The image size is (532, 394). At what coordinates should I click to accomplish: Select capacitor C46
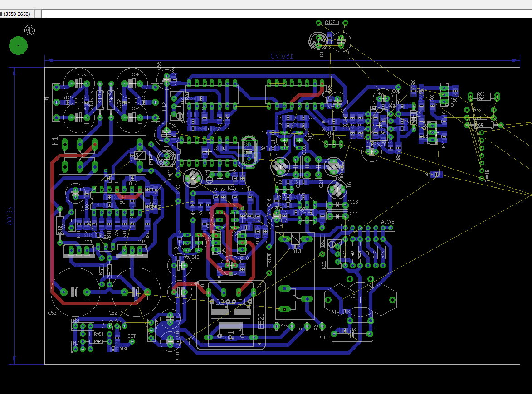tap(277, 216)
